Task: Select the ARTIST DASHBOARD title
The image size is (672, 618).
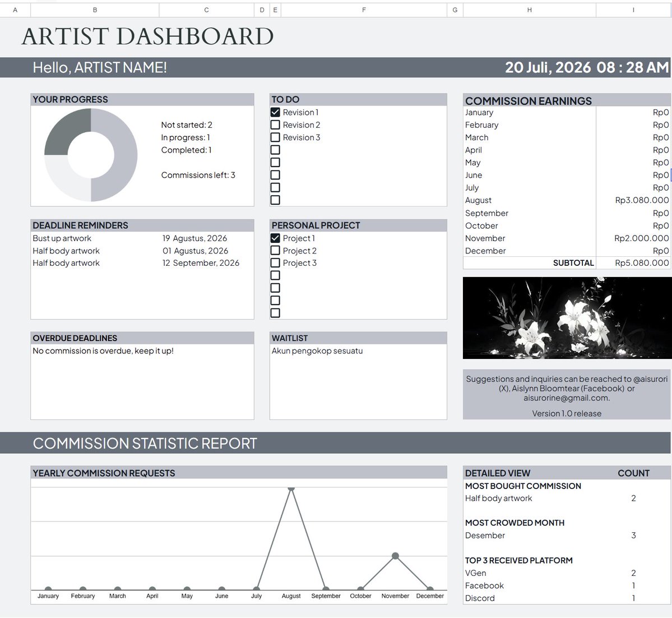Action: [147, 36]
